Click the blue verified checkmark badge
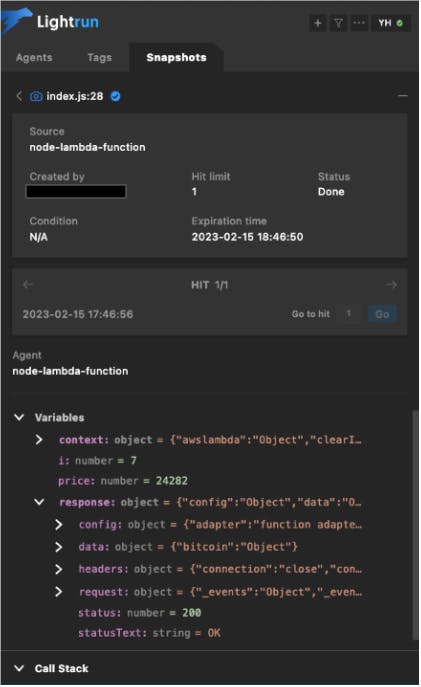 coord(116,96)
